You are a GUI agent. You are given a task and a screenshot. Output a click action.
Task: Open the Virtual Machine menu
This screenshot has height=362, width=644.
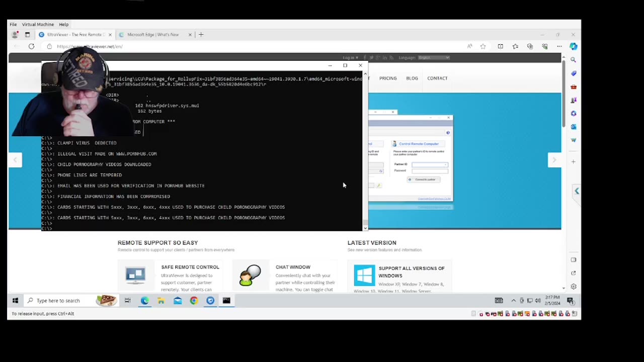(38, 24)
